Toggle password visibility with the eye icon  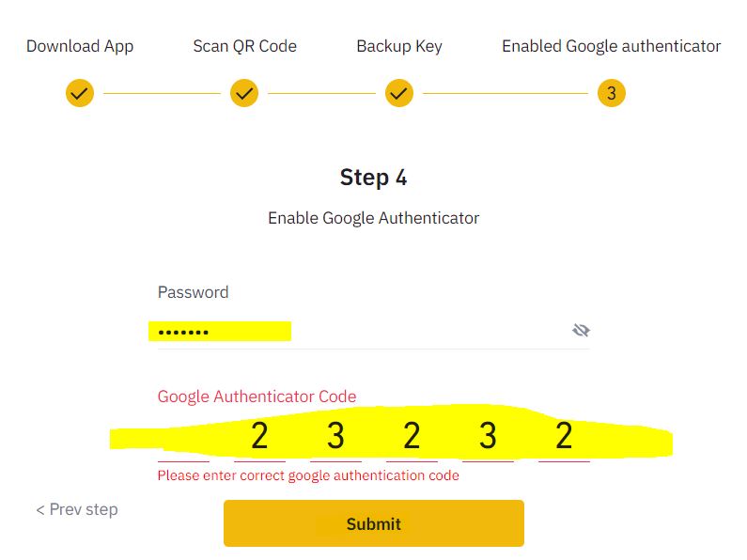pyautogui.click(x=581, y=330)
